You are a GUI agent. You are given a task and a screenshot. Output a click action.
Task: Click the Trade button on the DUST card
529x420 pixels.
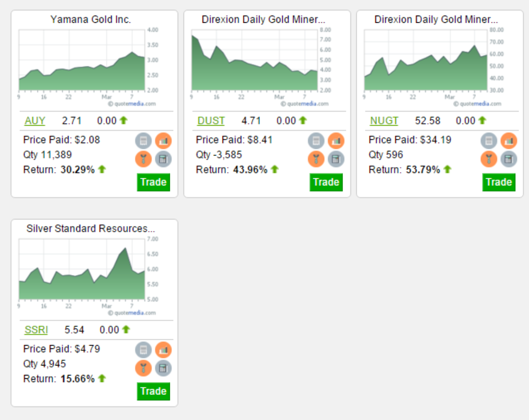(x=326, y=183)
